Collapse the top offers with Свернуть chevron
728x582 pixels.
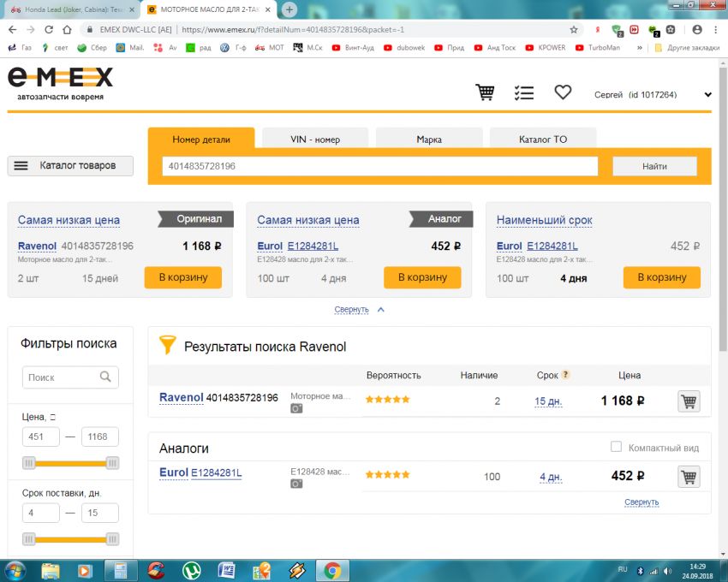point(381,310)
